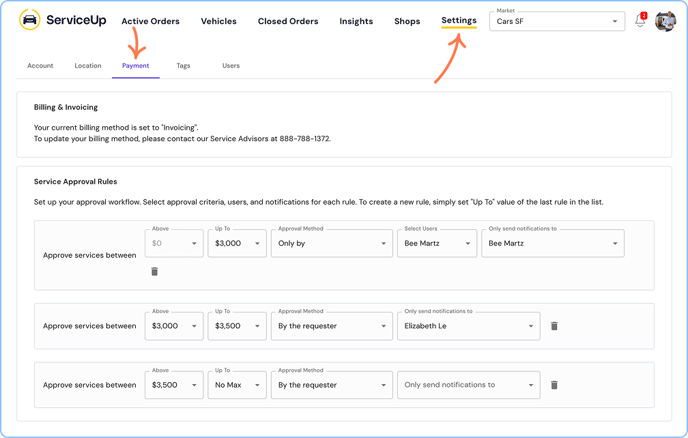Open the Users tab

[x=231, y=66]
